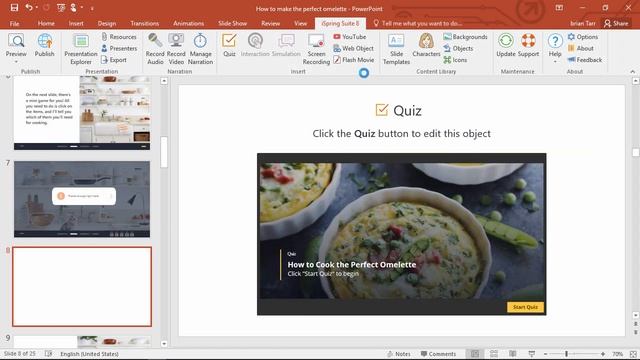Image resolution: width=640 pixels, height=360 pixels.
Task: Click the Update button
Action: tap(506, 45)
